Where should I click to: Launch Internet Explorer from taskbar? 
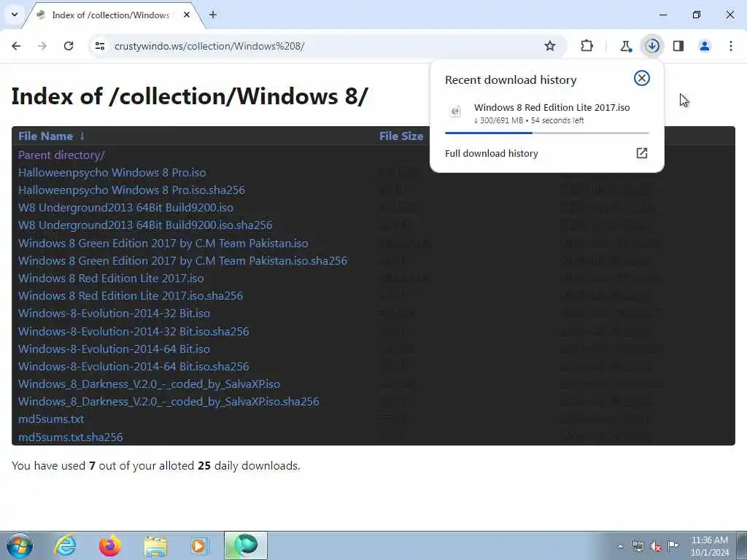(65, 545)
